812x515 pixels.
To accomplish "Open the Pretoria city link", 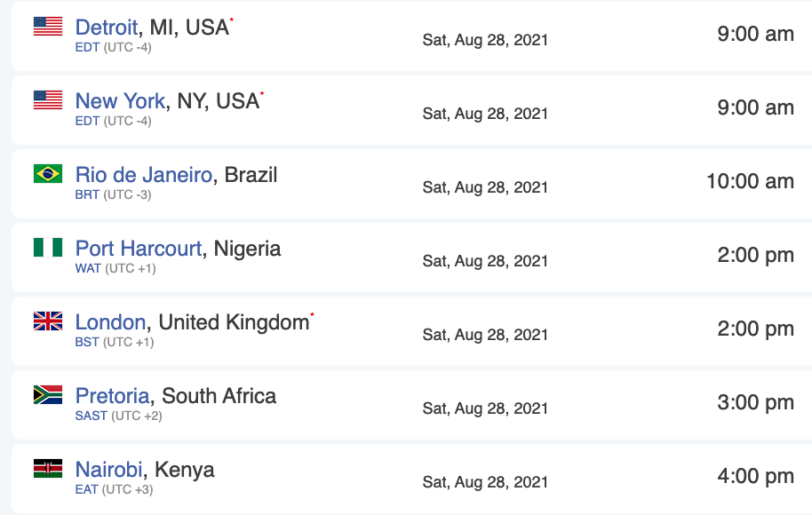I will 112,396.
